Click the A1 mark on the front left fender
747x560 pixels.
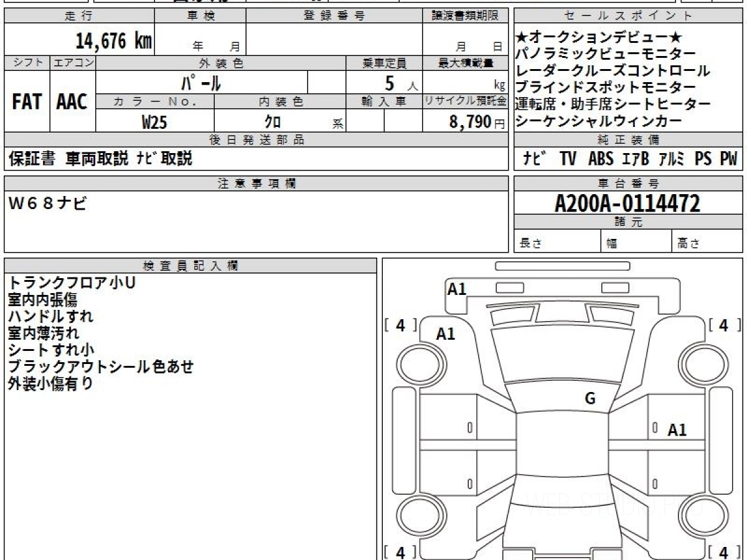(x=446, y=334)
